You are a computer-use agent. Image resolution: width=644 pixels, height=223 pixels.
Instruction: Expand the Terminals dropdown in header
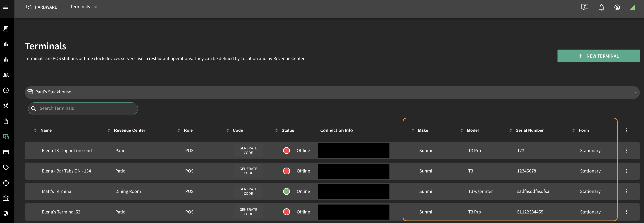(x=84, y=7)
